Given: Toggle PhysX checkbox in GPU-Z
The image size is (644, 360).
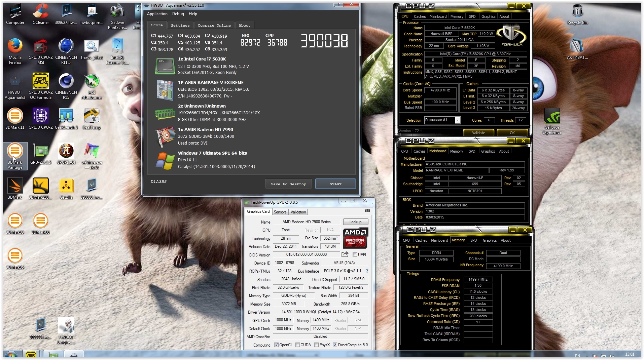Looking at the screenshot, I should pyautogui.click(x=316, y=345).
